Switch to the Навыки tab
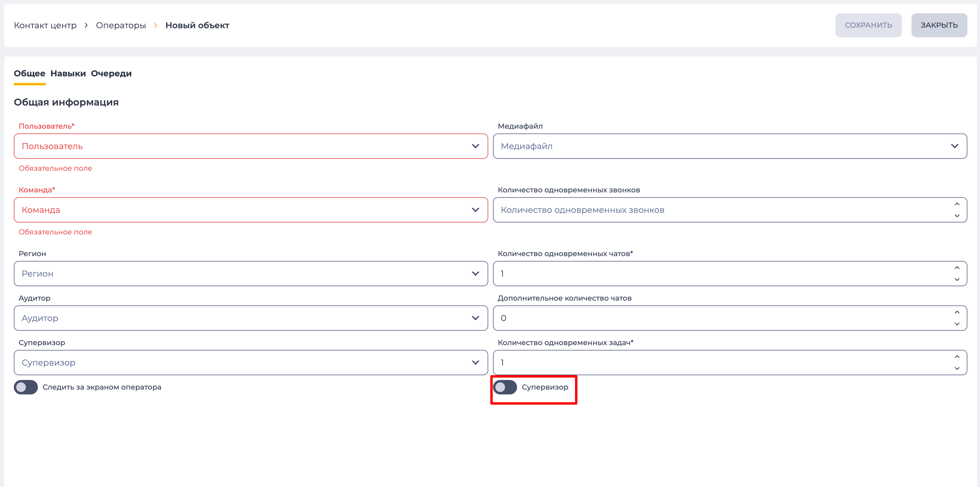The height and width of the screenshot is (487, 980). 68,73
